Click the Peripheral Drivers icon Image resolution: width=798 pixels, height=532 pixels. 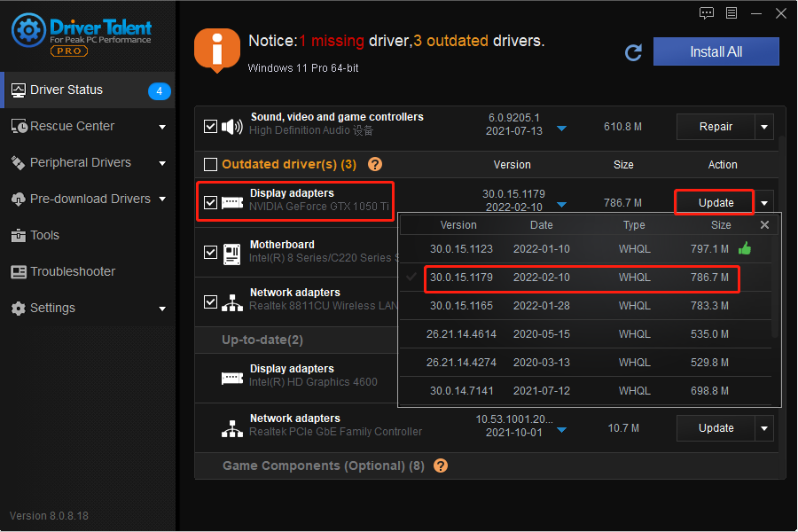click(19, 163)
